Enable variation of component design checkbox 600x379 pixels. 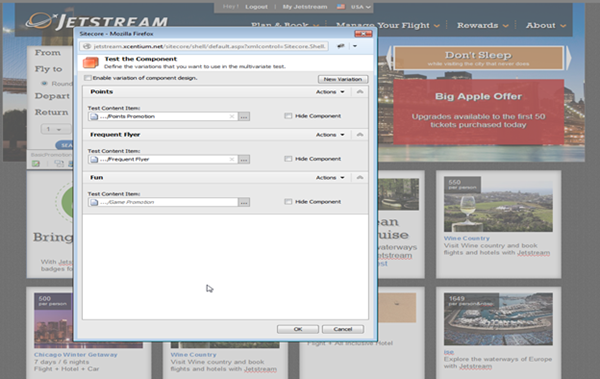click(88, 78)
